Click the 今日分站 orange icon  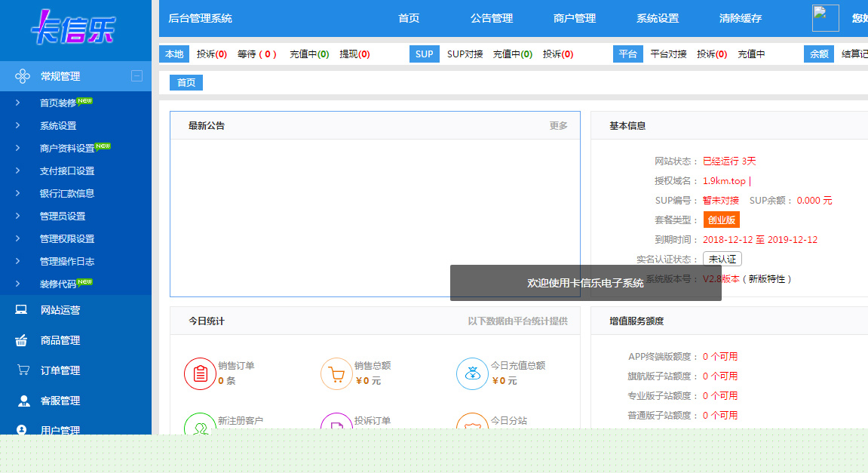coord(472,425)
